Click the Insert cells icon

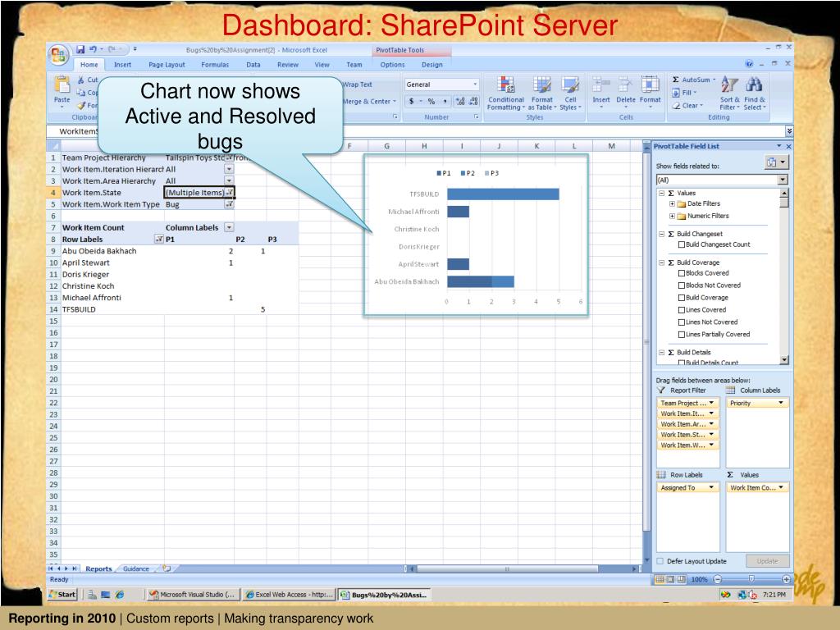click(601, 84)
